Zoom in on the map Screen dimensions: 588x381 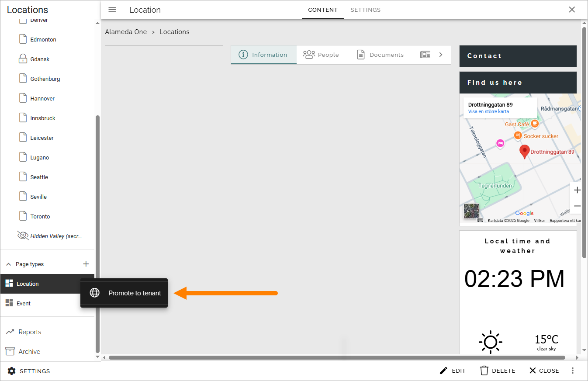577,190
